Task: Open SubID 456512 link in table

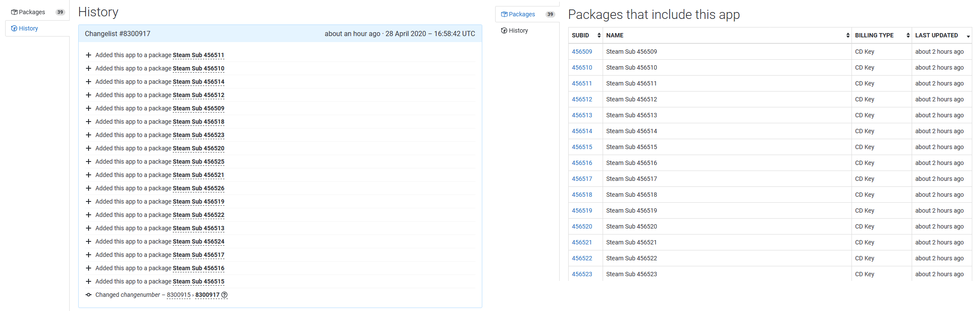Action: [x=582, y=99]
